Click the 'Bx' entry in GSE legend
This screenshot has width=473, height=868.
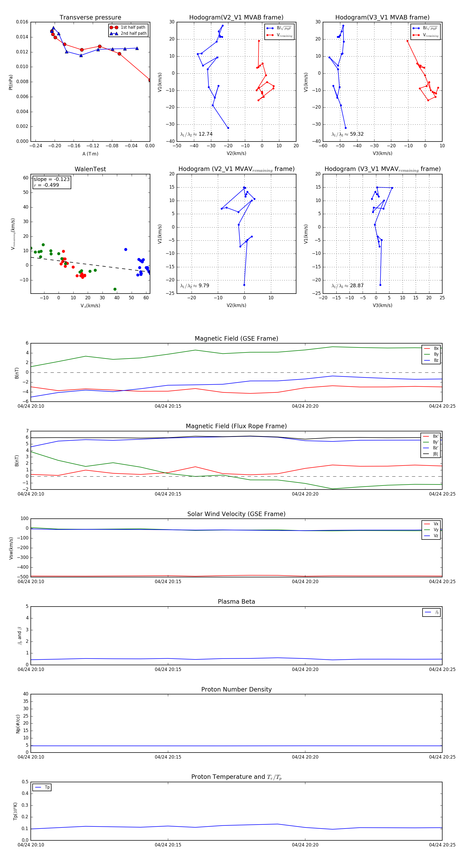click(431, 349)
